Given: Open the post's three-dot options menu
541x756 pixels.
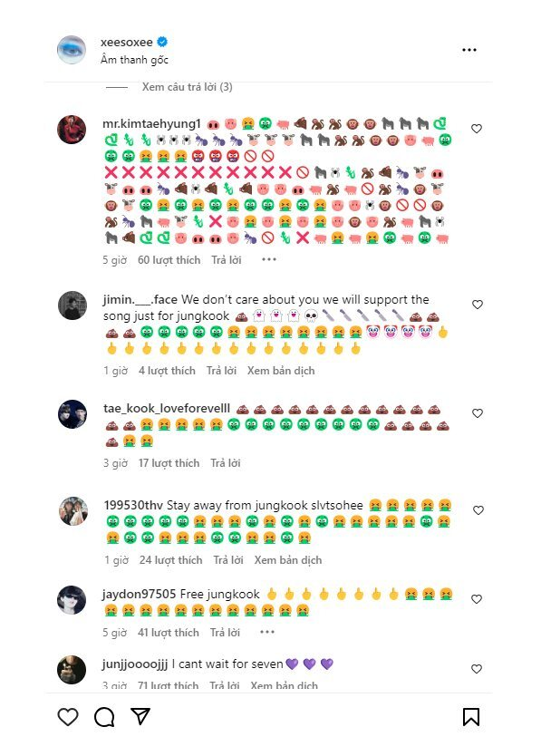Looking at the screenshot, I should [x=469, y=50].
